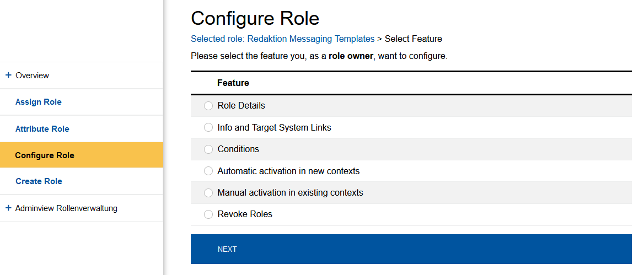The height and width of the screenshot is (275, 644).
Task: Click the Revoke Roles label text
Action: pyautogui.click(x=245, y=214)
